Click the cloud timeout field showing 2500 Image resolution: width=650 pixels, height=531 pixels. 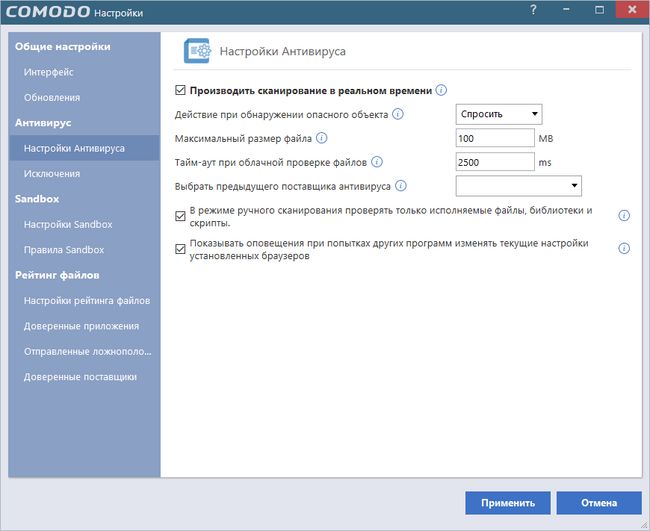[495, 162]
